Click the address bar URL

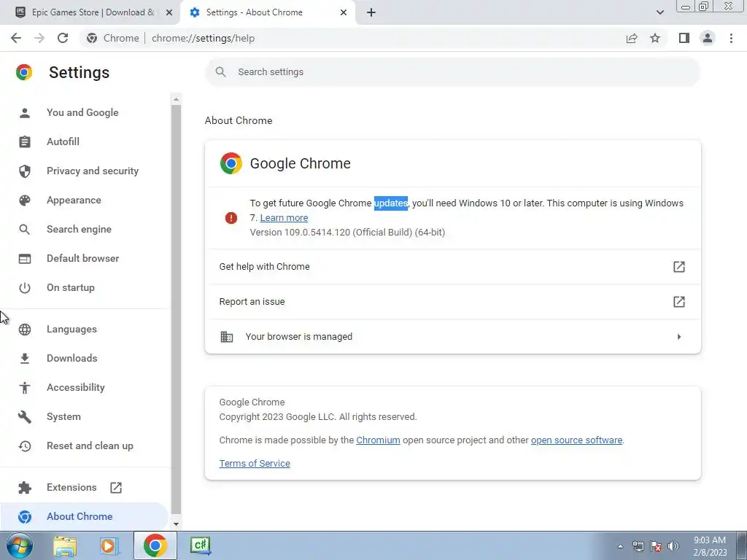203,38
